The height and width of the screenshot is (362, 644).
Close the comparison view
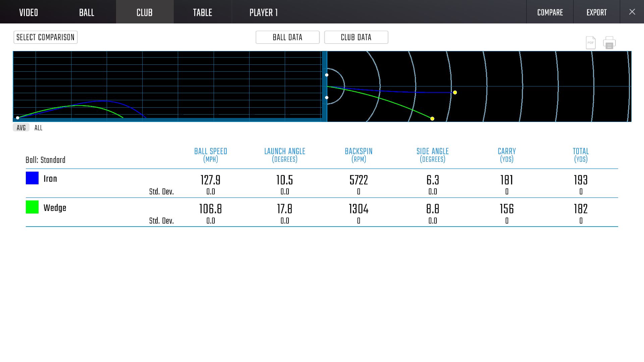point(632,12)
